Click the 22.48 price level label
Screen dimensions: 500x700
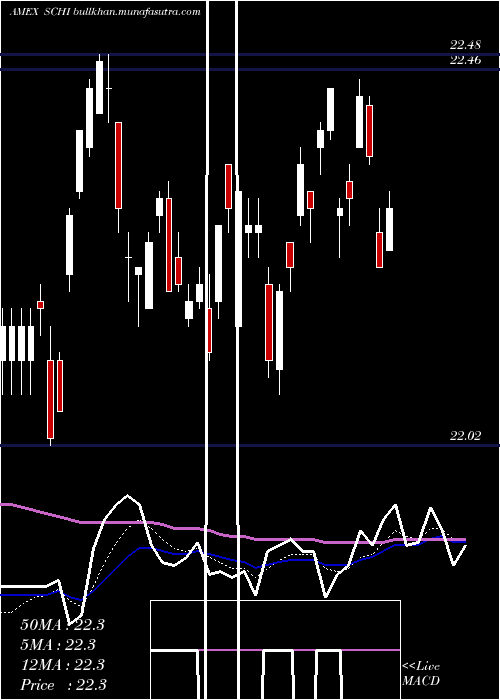465,45
